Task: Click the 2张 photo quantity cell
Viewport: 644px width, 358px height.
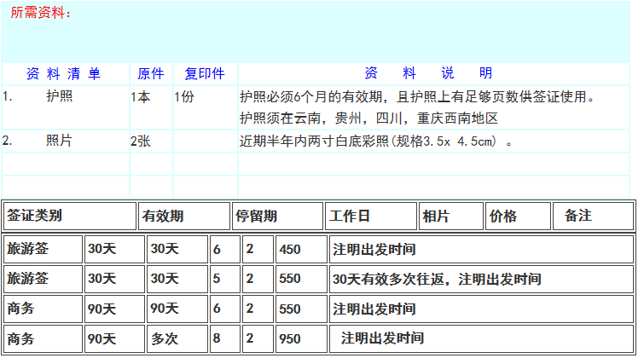Action: (x=141, y=141)
